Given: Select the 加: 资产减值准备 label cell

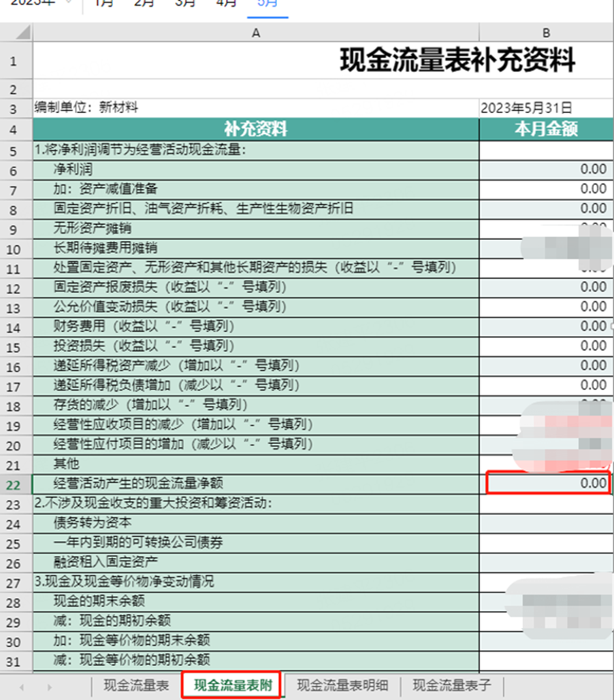Looking at the screenshot, I should pos(255,190).
